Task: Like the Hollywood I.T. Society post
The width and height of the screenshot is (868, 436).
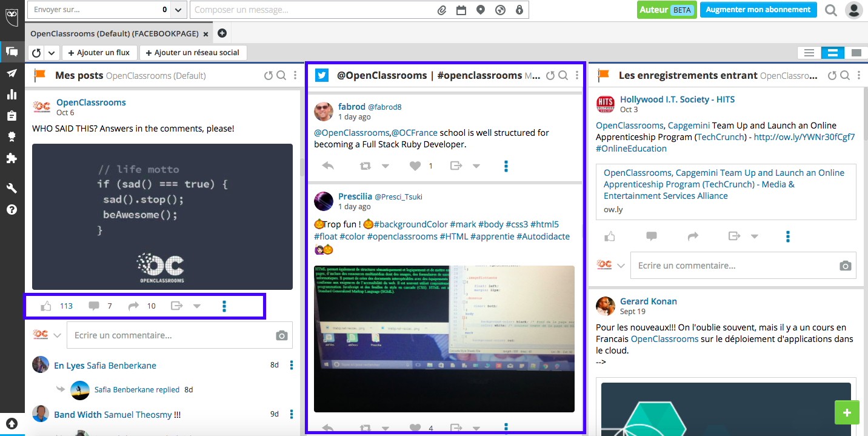Action: coord(610,236)
